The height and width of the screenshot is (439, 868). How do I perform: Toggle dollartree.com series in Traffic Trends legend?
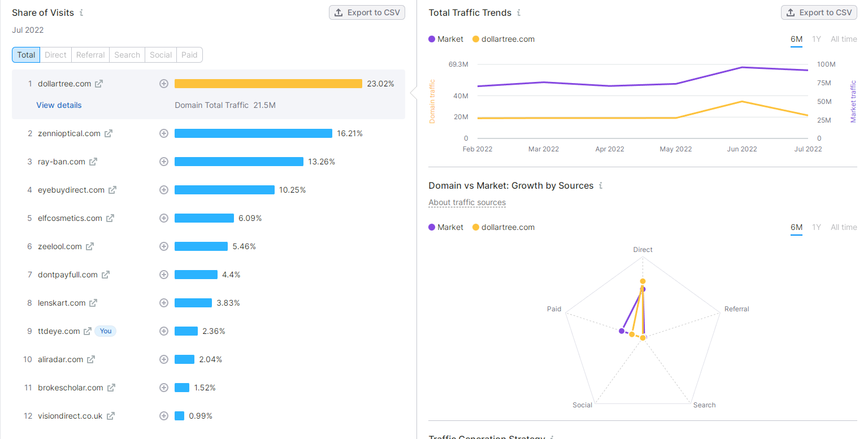[503, 39]
